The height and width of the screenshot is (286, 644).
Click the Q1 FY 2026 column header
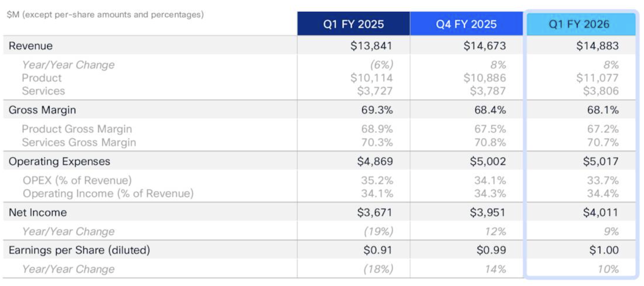coord(579,24)
